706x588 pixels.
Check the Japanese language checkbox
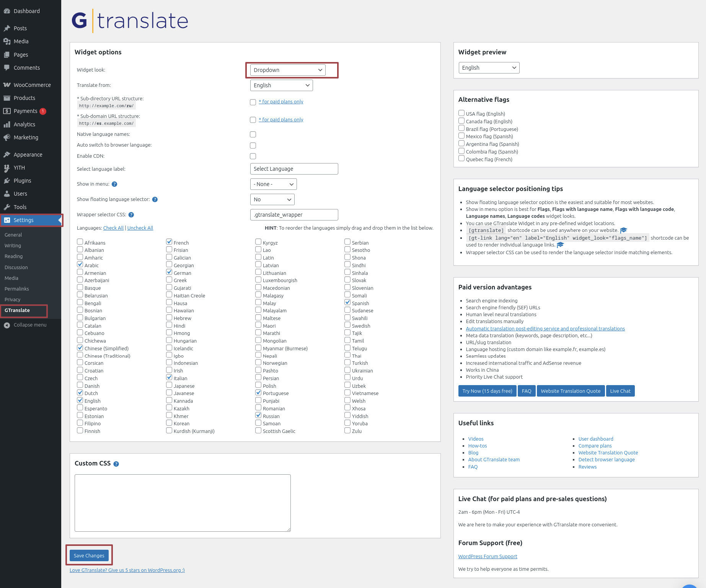(169, 385)
